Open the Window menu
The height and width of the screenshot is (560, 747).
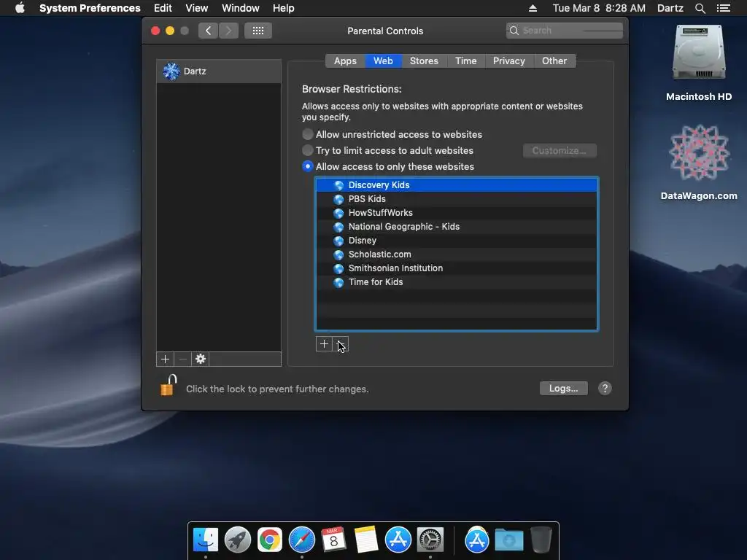[x=241, y=8]
